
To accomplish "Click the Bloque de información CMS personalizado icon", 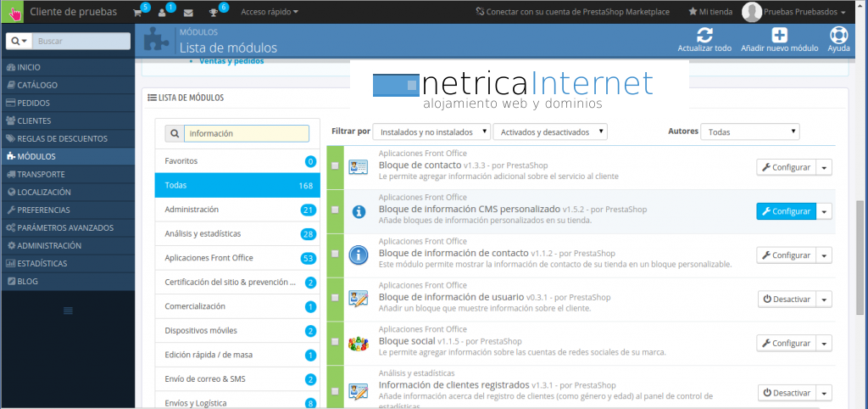I will pyautogui.click(x=359, y=211).
